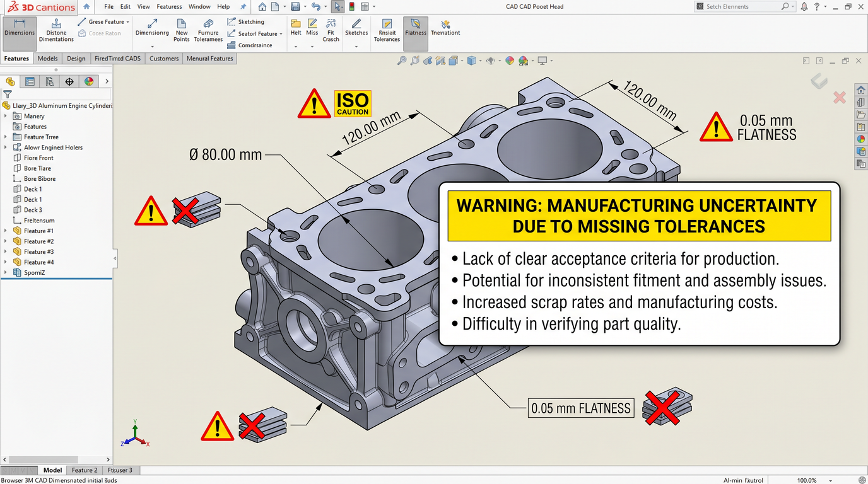Click the notification bell icon

pos(804,7)
